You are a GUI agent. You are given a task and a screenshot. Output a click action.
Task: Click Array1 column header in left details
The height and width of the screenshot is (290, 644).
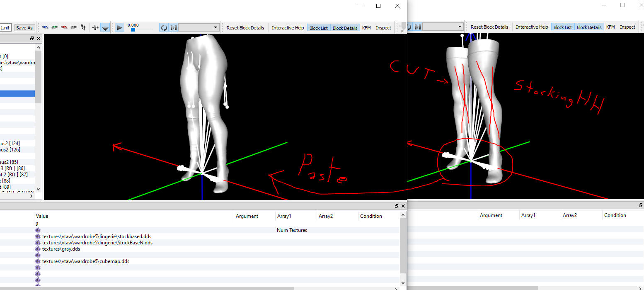tap(296, 216)
